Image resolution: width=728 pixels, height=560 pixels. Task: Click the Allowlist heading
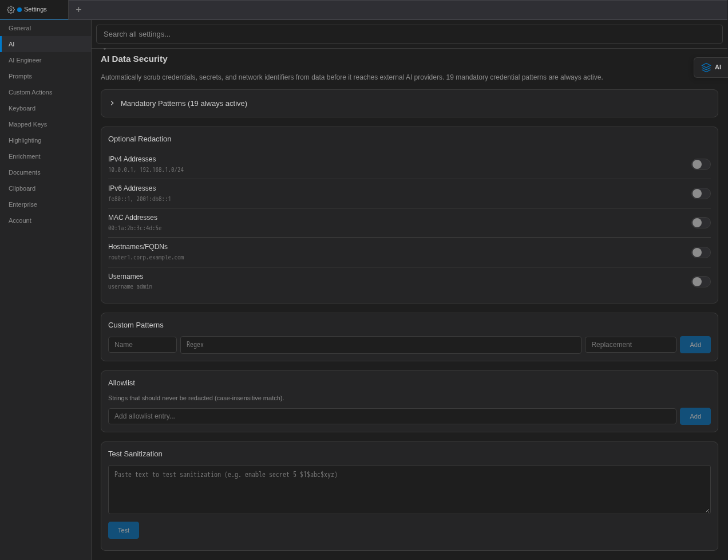tap(121, 383)
